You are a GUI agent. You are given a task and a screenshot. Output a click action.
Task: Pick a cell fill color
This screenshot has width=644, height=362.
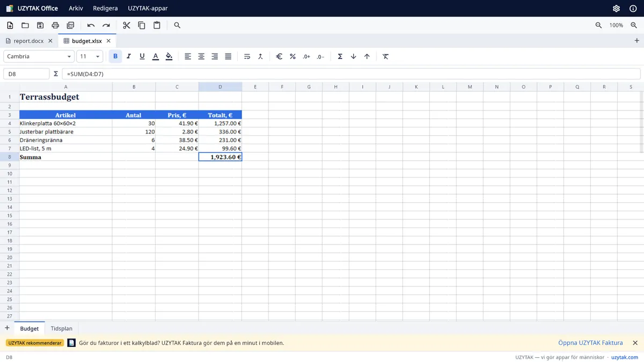pyautogui.click(x=169, y=56)
